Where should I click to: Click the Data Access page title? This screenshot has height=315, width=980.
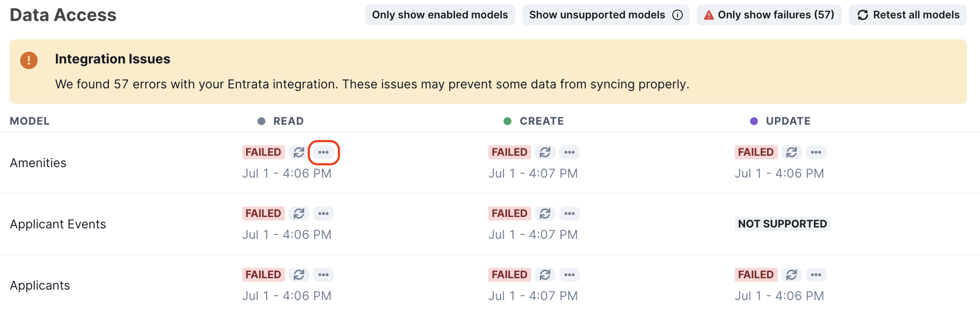63,15
